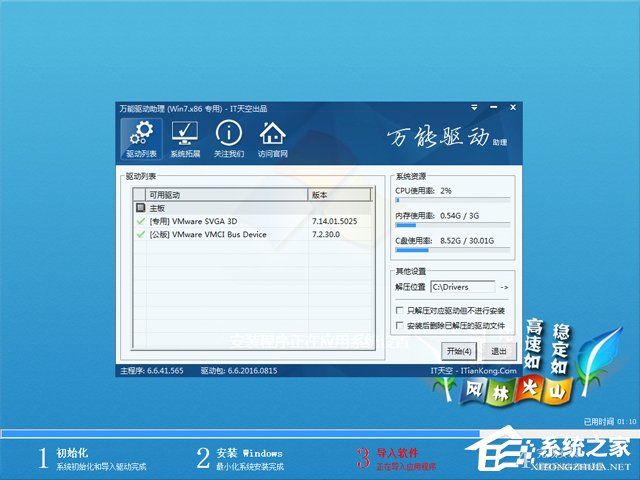
Task: Click the 开始(4) button
Action: (459, 351)
